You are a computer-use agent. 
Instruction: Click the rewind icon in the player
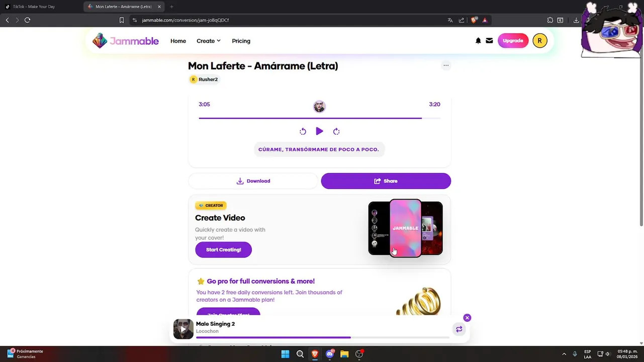(x=303, y=131)
